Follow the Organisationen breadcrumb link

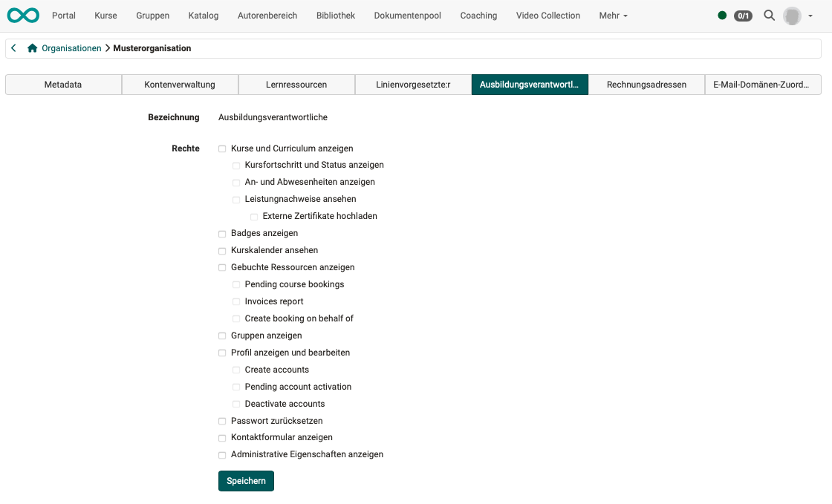click(71, 48)
